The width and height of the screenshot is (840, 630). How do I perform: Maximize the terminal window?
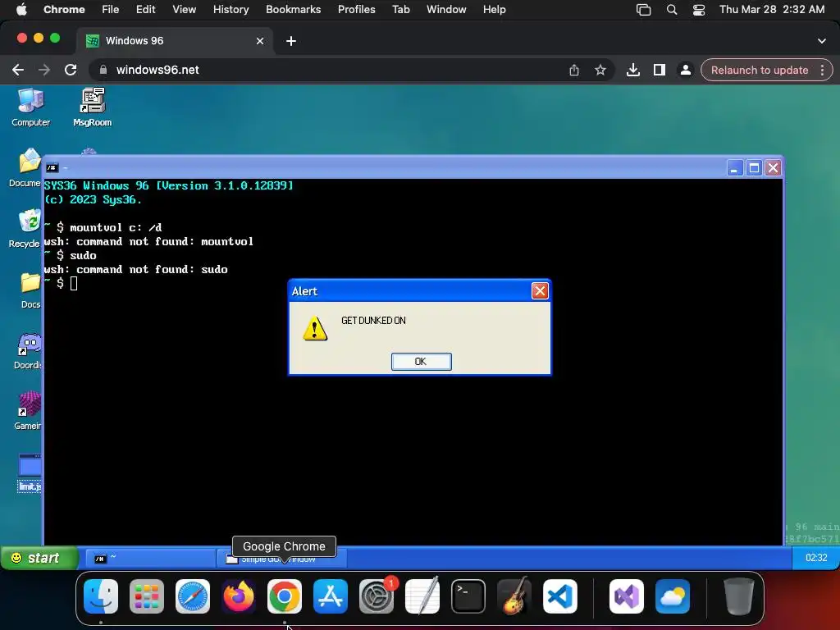(754, 168)
